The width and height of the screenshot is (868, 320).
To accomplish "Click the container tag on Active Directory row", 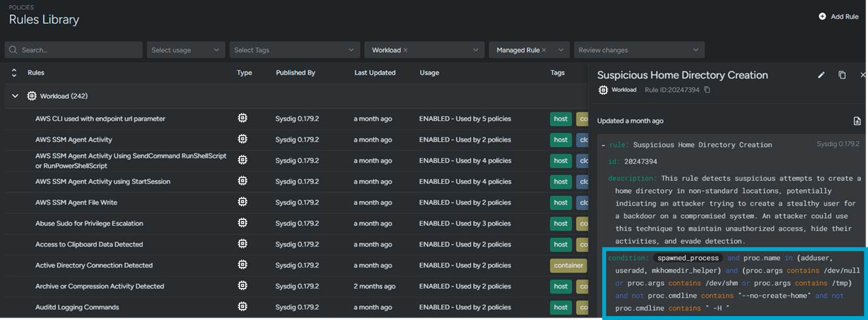I will coord(568,266).
